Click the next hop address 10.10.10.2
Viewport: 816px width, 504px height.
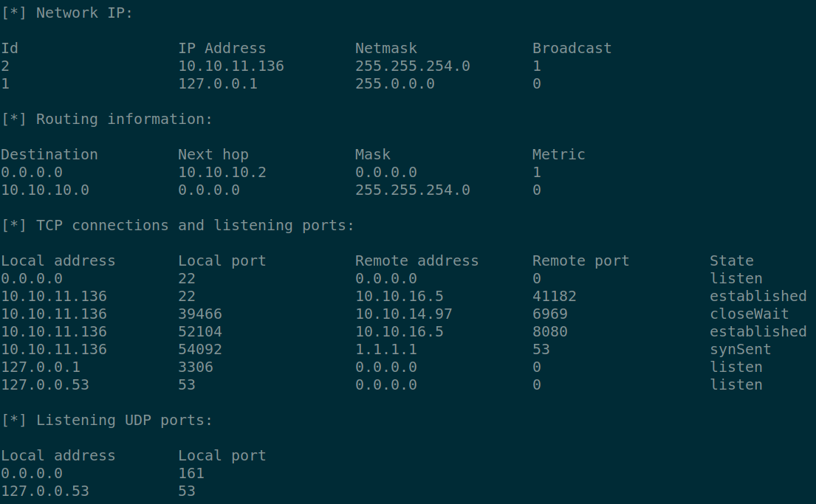tap(222, 172)
